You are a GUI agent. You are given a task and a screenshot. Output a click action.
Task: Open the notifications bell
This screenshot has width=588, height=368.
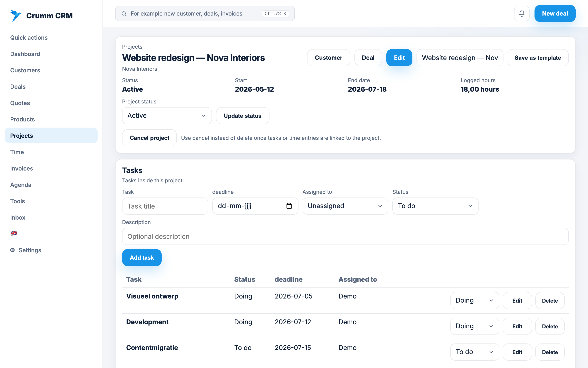pyautogui.click(x=522, y=14)
